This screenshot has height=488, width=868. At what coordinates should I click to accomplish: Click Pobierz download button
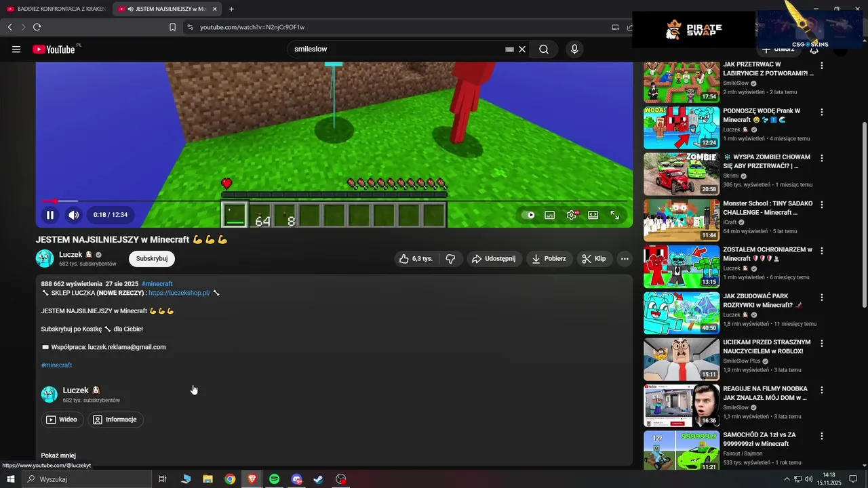click(x=549, y=258)
